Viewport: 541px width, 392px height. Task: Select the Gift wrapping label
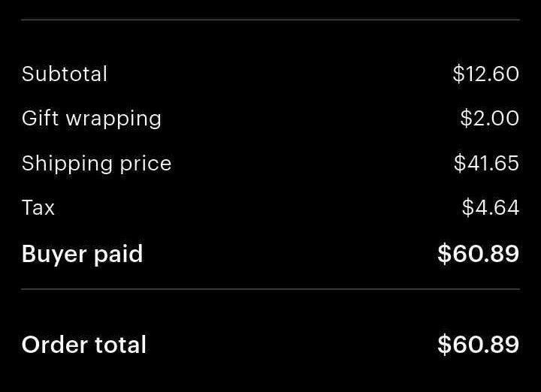92,119
